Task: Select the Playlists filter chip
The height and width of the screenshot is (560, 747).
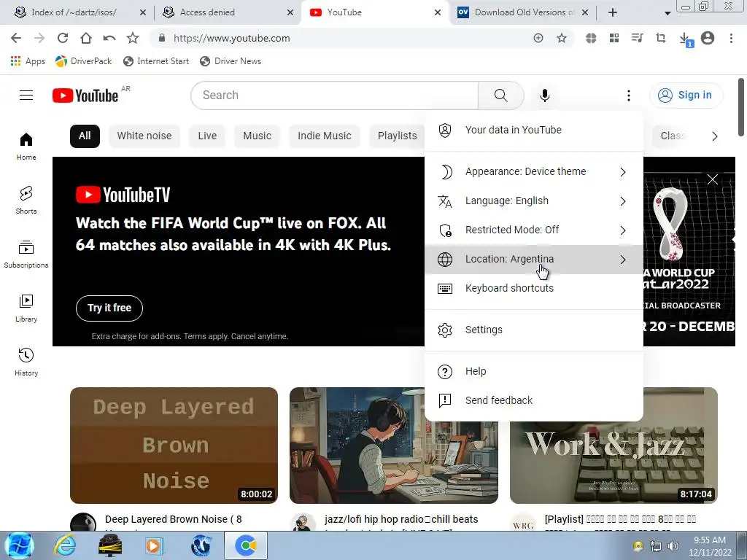Action: pyautogui.click(x=397, y=136)
